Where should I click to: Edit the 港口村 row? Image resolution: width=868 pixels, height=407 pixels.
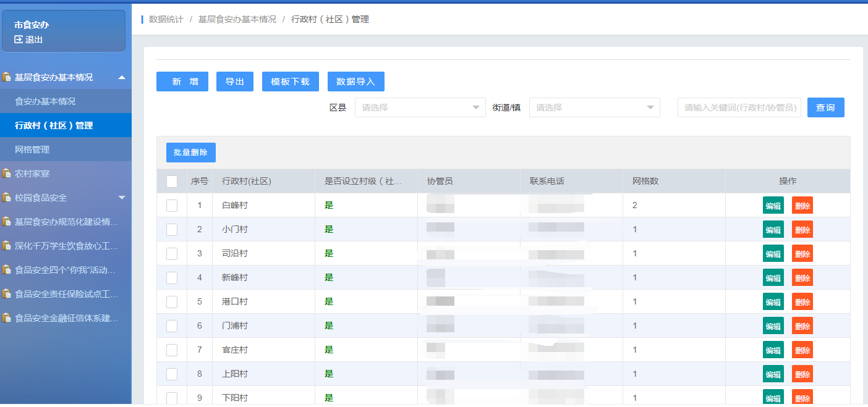click(773, 301)
